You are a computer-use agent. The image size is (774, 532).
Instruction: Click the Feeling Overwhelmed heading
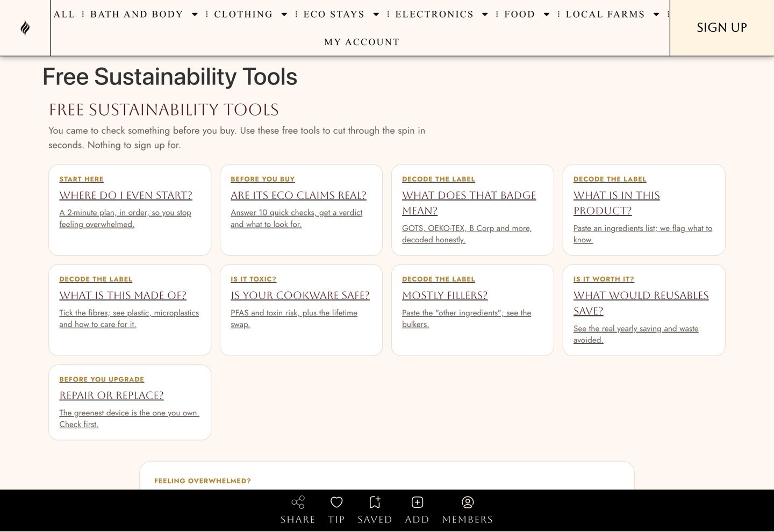pyautogui.click(x=202, y=481)
